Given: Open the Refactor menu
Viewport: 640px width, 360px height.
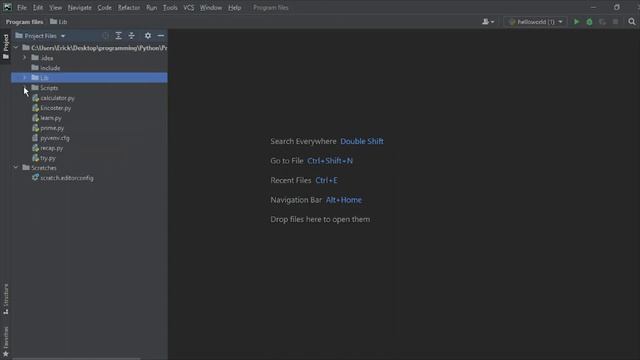Looking at the screenshot, I should [129, 8].
